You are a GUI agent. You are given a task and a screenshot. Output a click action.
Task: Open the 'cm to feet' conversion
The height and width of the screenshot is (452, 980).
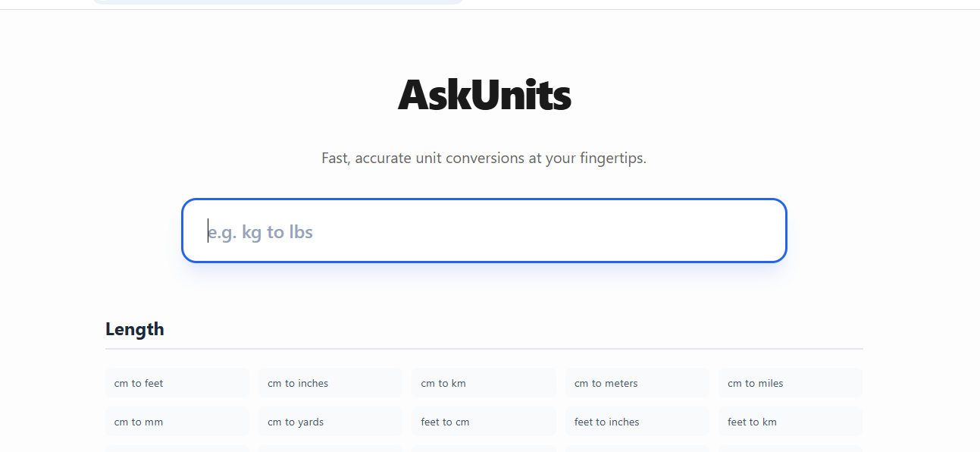tap(177, 383)
